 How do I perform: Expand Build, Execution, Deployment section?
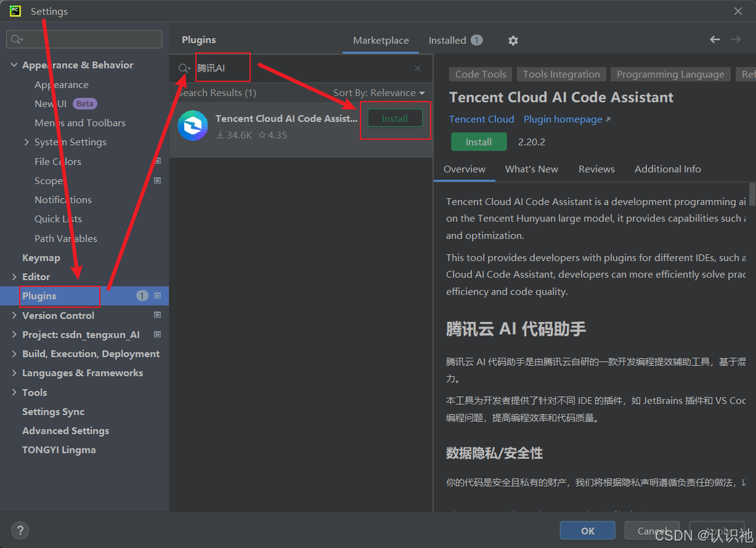click(14, 354)
